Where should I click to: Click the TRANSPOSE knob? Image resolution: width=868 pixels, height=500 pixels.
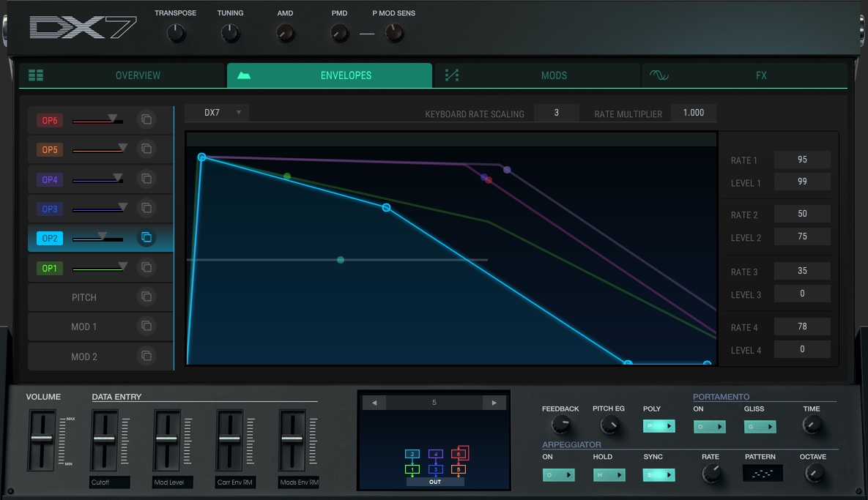(x=176, y=34)
